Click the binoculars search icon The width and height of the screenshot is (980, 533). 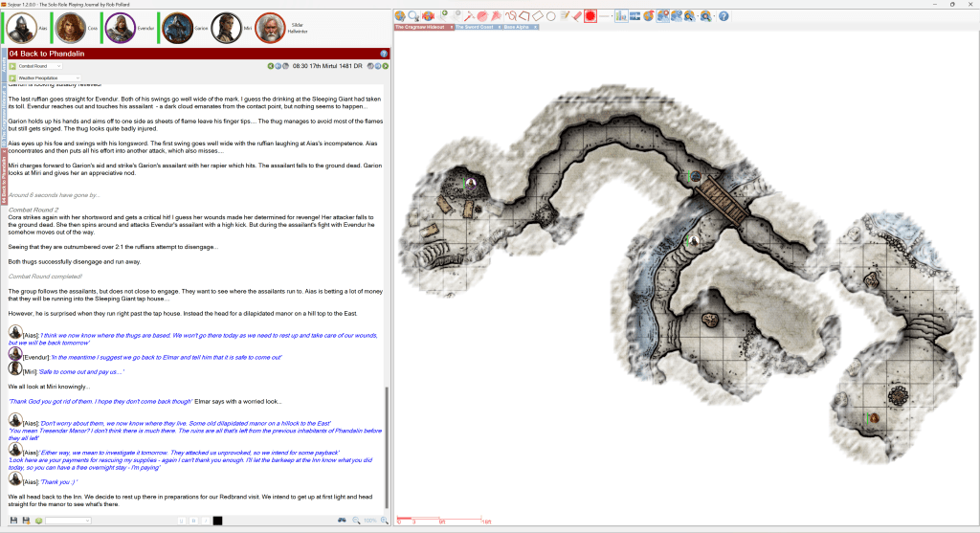point(342,521)
